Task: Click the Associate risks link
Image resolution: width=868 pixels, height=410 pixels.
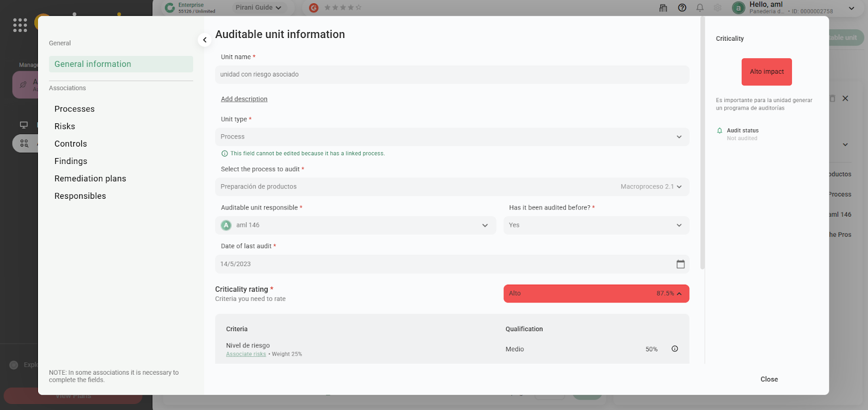Action: (x=246, y=354)
